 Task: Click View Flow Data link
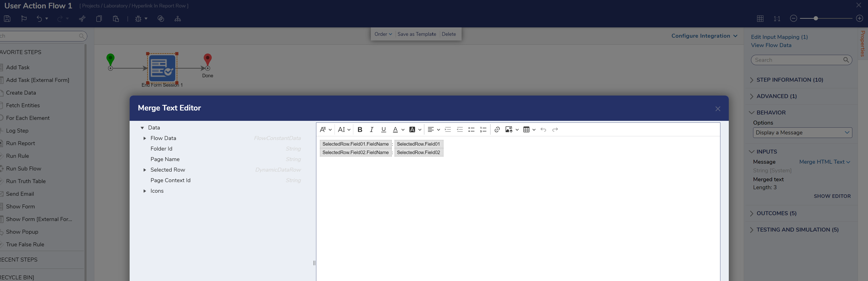[x=771, y=45]
